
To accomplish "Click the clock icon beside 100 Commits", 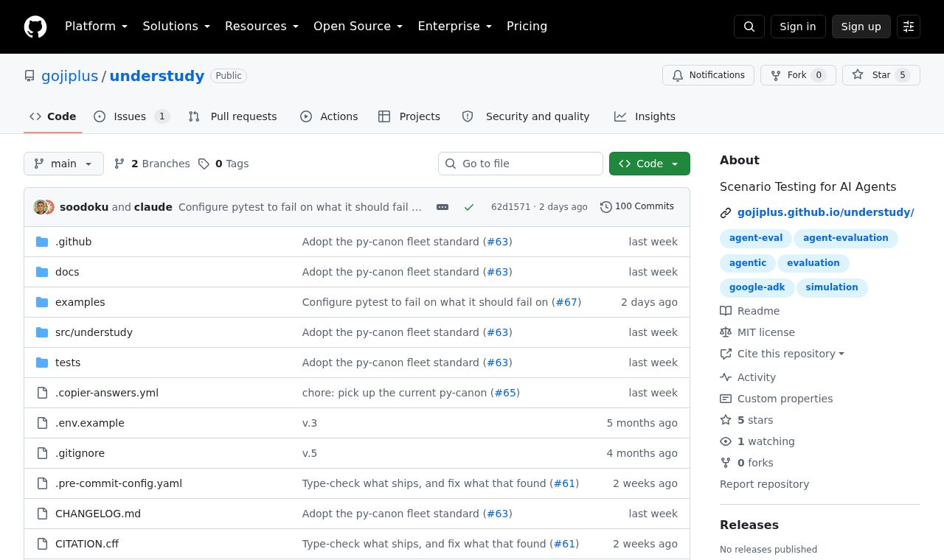I will click(x=606, y=207).
